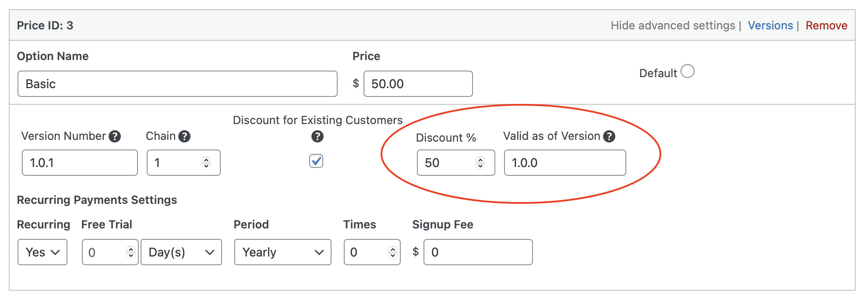Click the Signup Fee input field

click(x=478, y=252)
